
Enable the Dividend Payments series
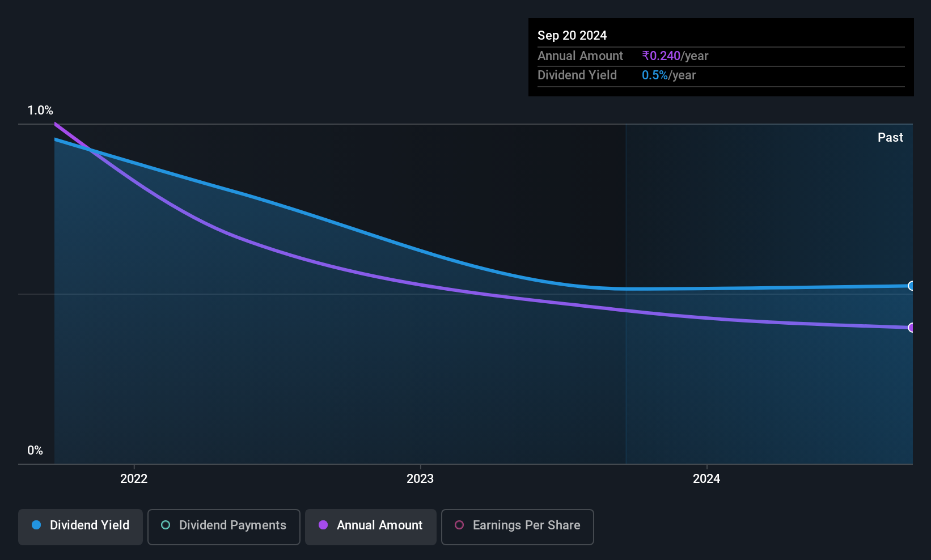(x=224, y=527)
